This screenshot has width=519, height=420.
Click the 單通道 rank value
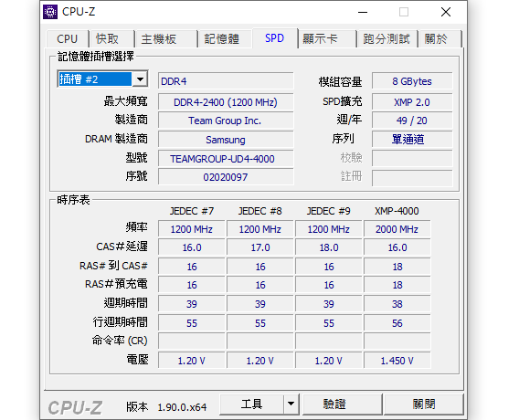(412, 140)
